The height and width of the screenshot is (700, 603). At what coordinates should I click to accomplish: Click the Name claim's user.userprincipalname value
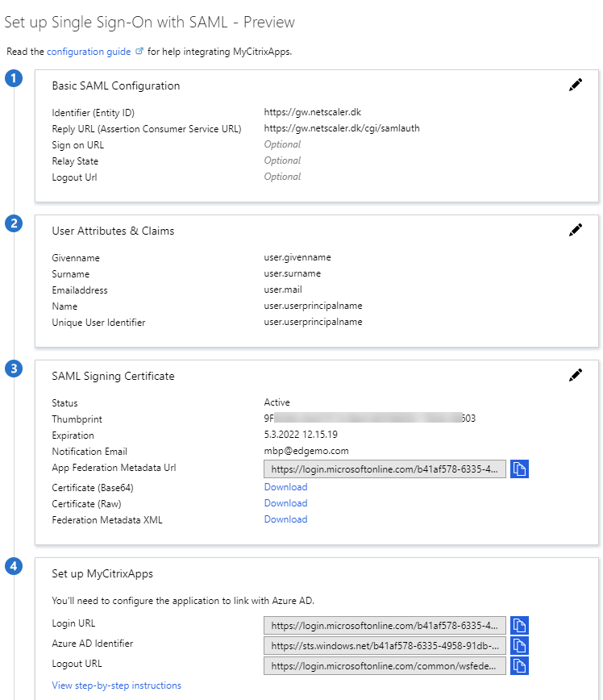313,306
